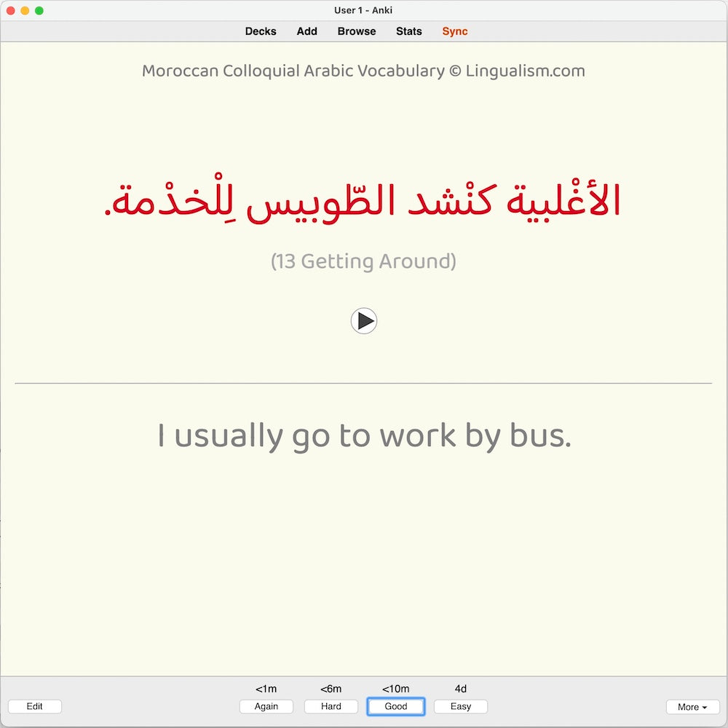
Task: Click the red Arabic sentence
Action: click(364, 197)
